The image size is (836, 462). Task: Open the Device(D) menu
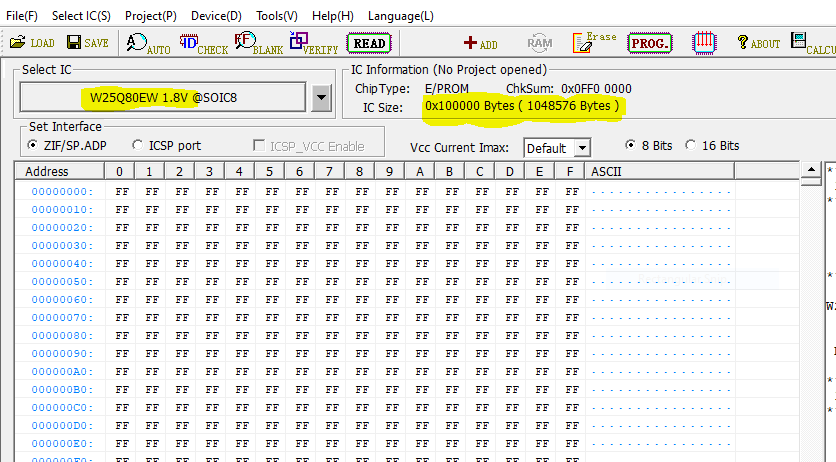tap(216, 16)
